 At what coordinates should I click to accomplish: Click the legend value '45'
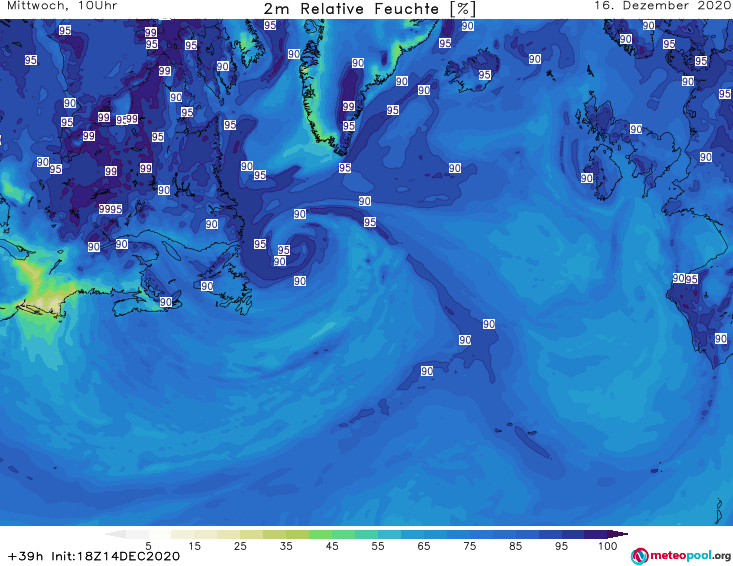(x=332, y=546)
